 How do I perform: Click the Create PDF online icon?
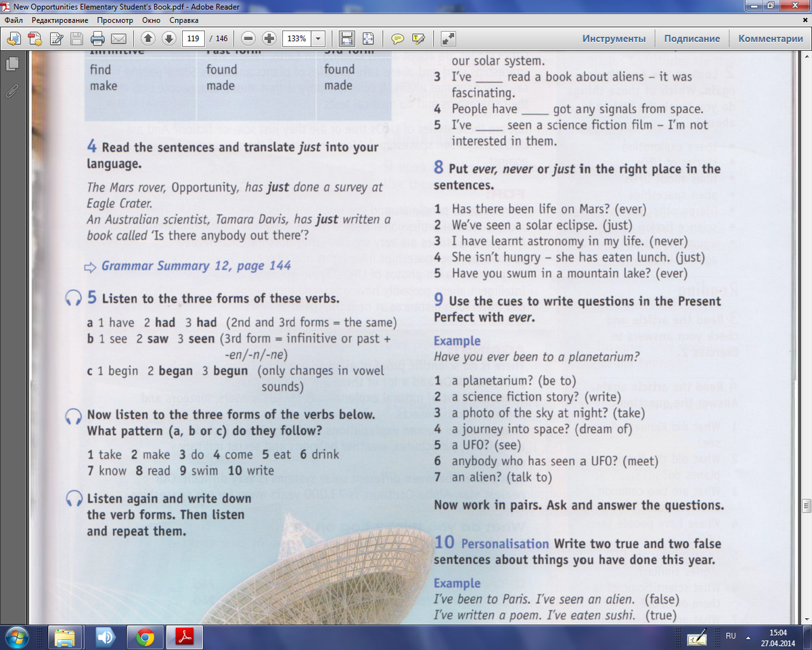(13, 38)
